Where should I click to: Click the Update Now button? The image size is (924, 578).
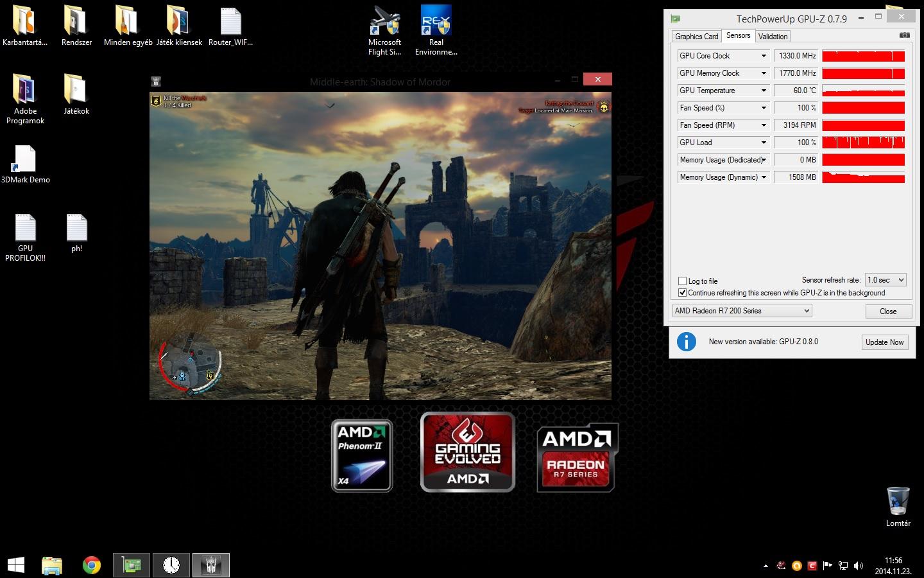[x=884, y=342]
